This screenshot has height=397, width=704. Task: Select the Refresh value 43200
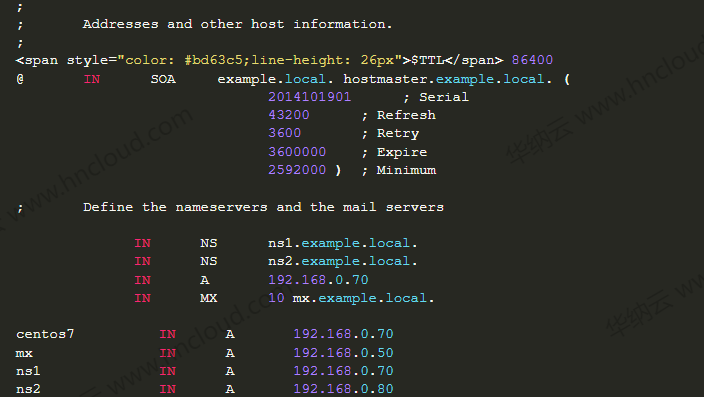coord(289,115)
